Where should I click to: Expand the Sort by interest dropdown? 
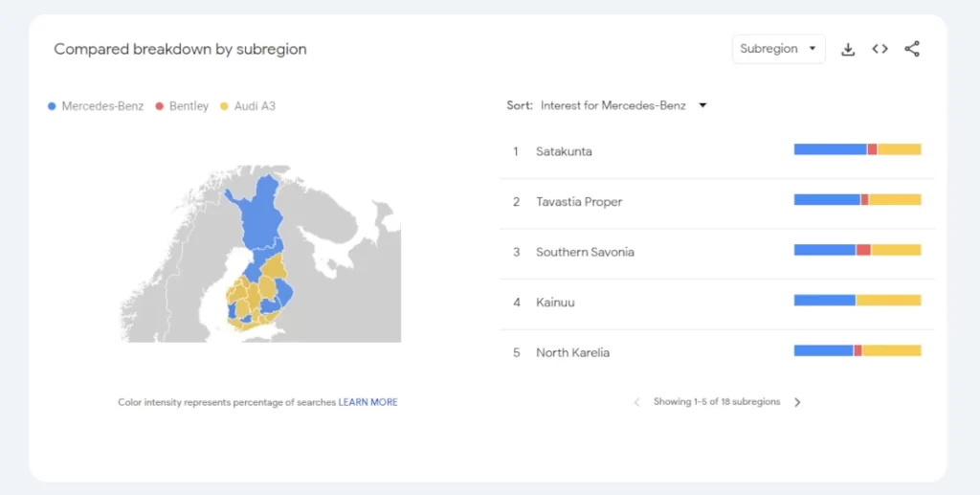[613, 106]
